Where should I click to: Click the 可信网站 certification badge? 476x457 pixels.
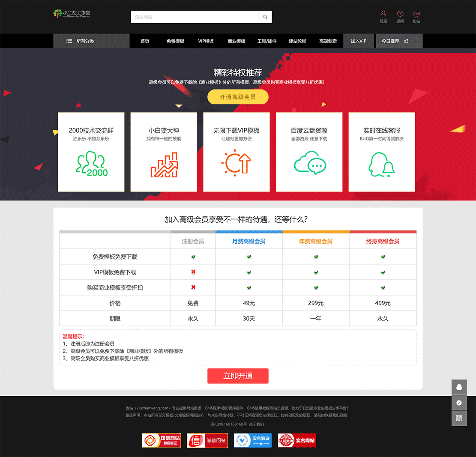(x=161, y=440)
